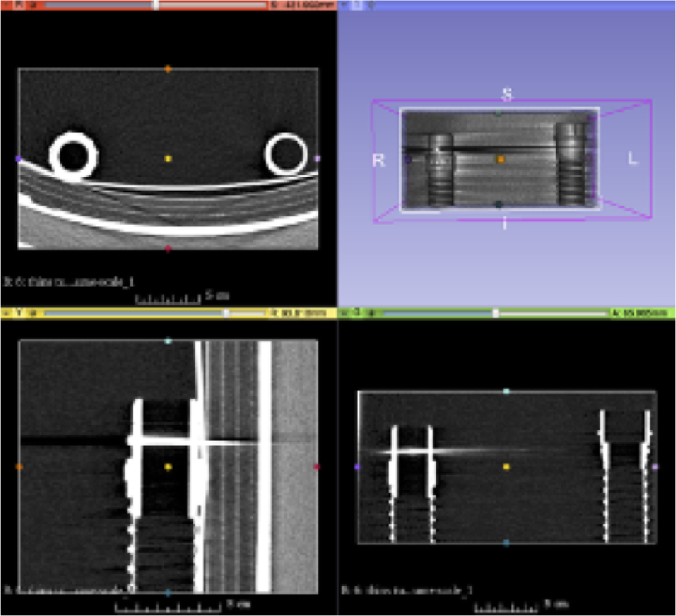Click the orange top ROI handle in the red view
This screenshot has width=676, height=616.
click(167, 69)
